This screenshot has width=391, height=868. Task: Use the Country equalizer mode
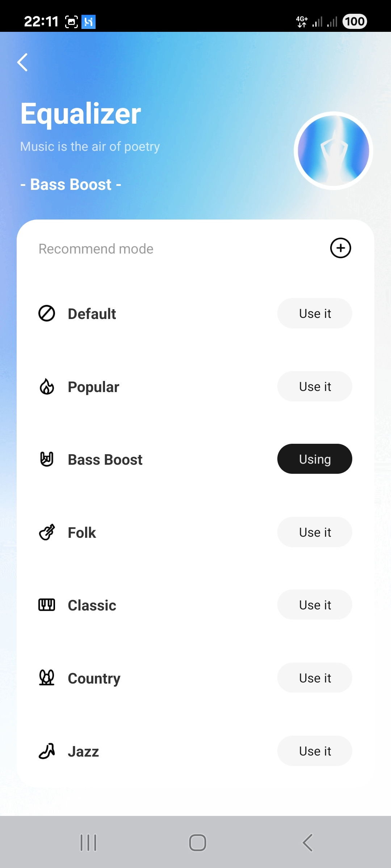pyautogui.click(x=315, y=678)
